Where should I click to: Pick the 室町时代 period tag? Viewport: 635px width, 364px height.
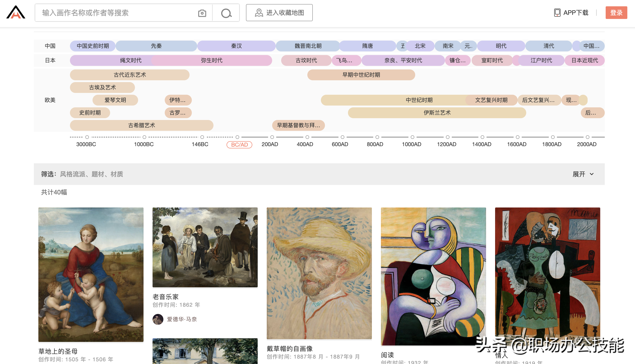coord(492,60)
